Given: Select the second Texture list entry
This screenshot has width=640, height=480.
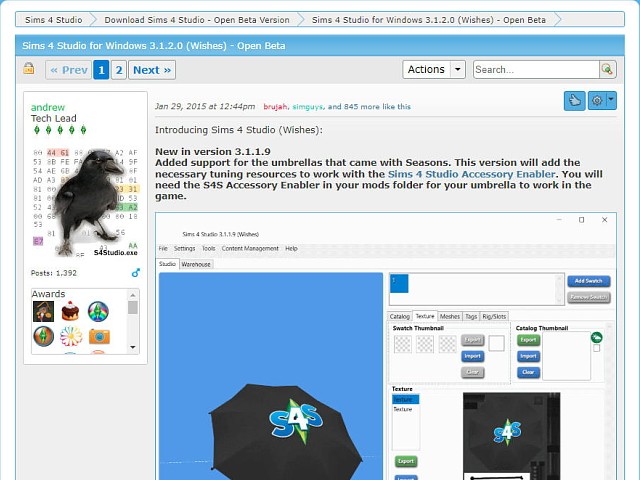Looking at the screenshot, I should [x=403, y=409].
